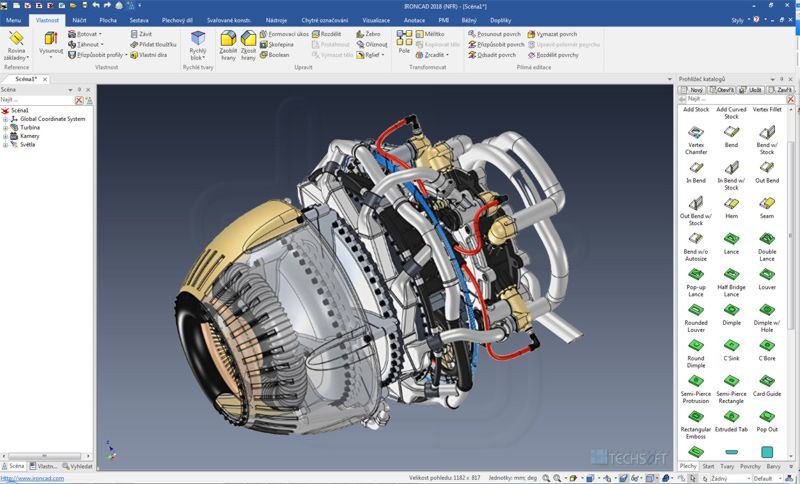Select the Pole pattern tool
The height and width of the screenshot is (484, 800).
tap(404, 42)
